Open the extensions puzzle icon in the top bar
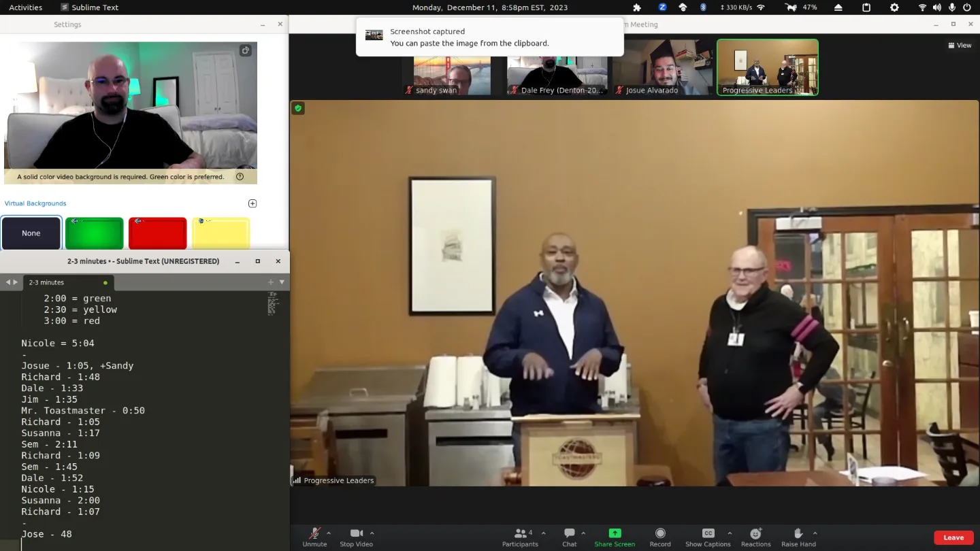 coord(637,7)
